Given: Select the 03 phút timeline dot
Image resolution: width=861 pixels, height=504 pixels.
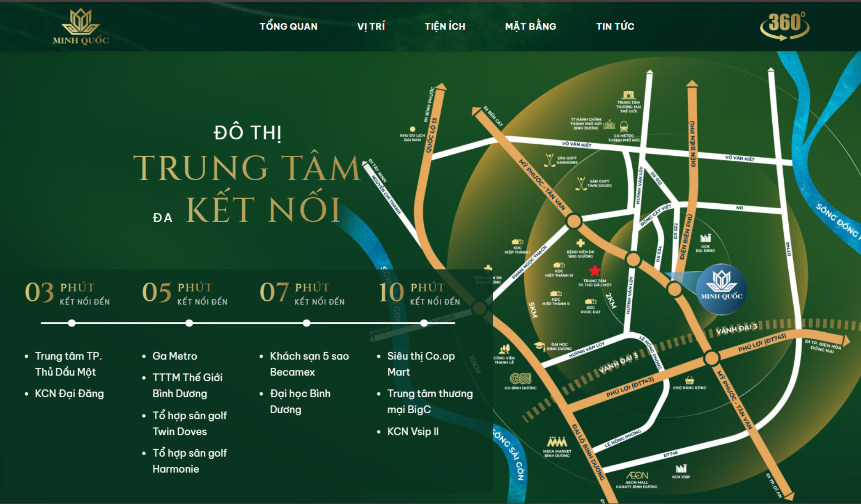Looking at the screenshot, I should pos(72,323).
